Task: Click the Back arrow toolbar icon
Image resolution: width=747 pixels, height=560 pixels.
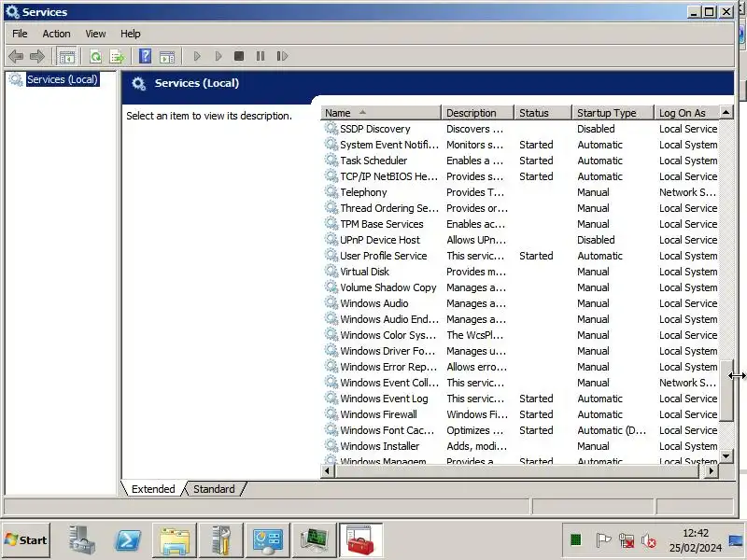Action: tap(16, 57)
